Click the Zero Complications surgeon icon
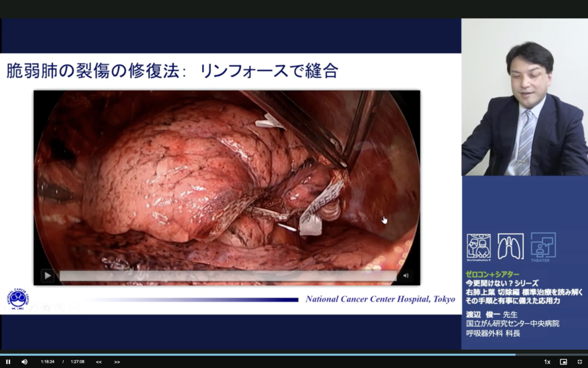Image resolution: width=588 pixels, height=368 pixels. click(478, 247)
